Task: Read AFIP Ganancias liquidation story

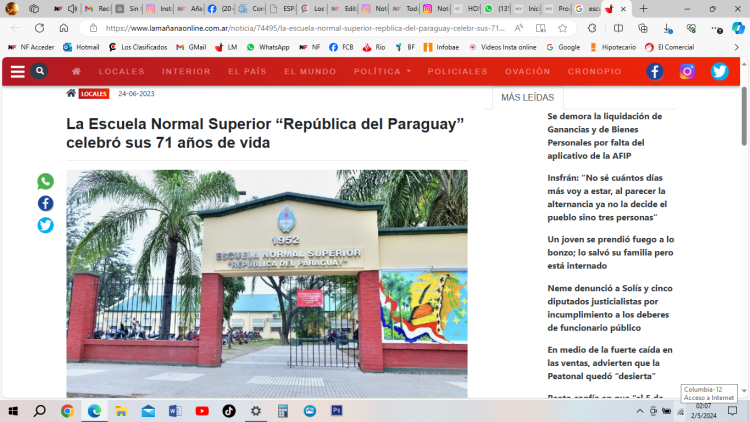Action: pos(605,136)
